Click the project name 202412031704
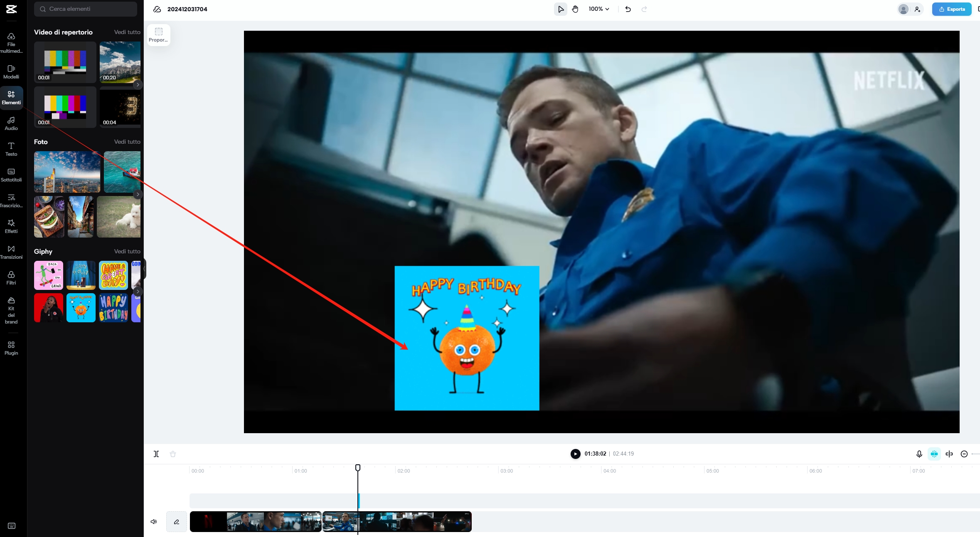 point(187,9)
